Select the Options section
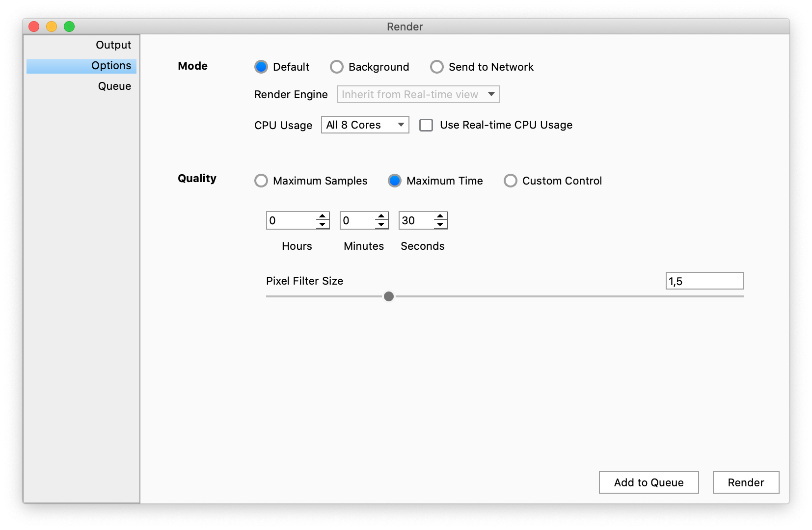812x530 pixels. click(111, 65)
